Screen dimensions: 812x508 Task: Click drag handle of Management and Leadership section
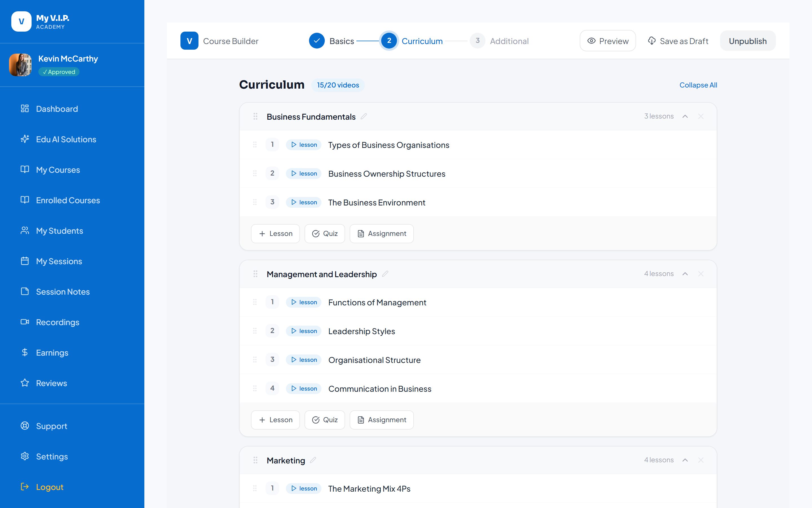(255, 274)
